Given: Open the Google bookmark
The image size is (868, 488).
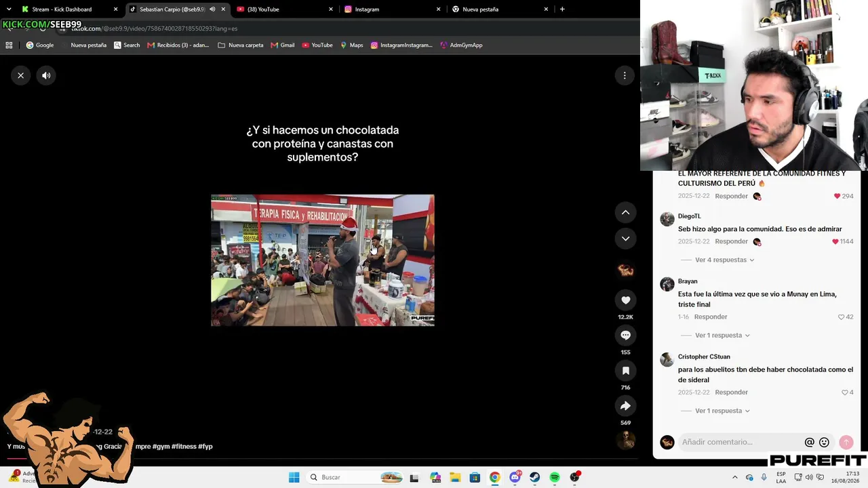Looking at the screenshot, I should coord(40,45).
